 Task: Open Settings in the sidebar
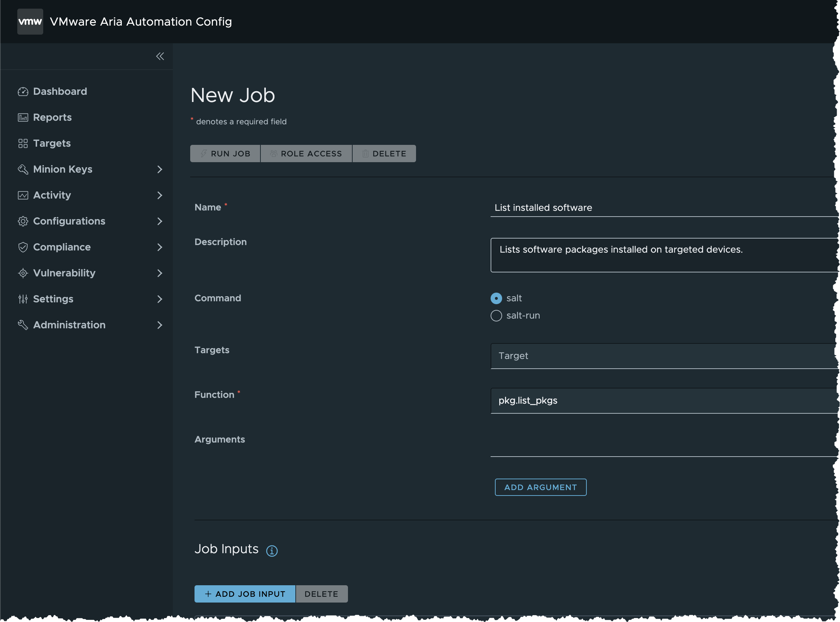[53, 299]
